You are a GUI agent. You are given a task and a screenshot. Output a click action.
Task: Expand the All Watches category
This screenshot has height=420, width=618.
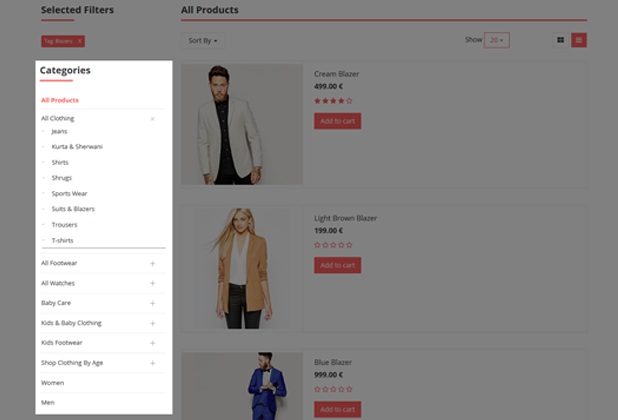[x=152, y=283]
